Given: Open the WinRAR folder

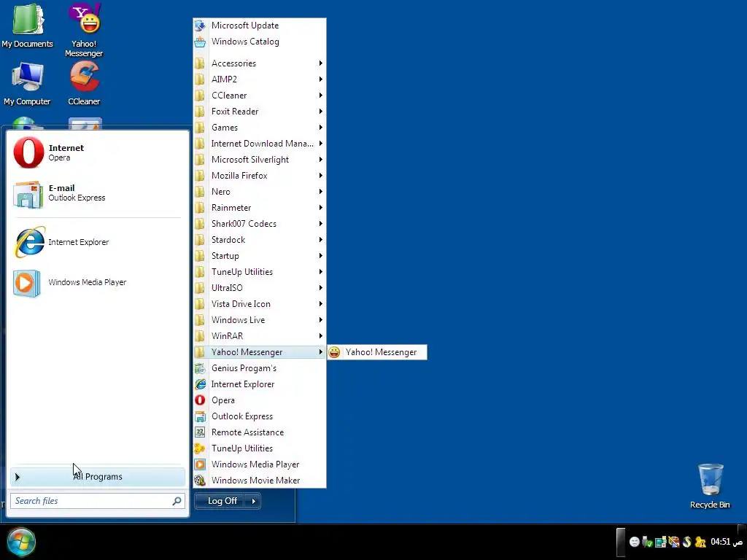Looking at the screenshot, I should coord(260,336).
